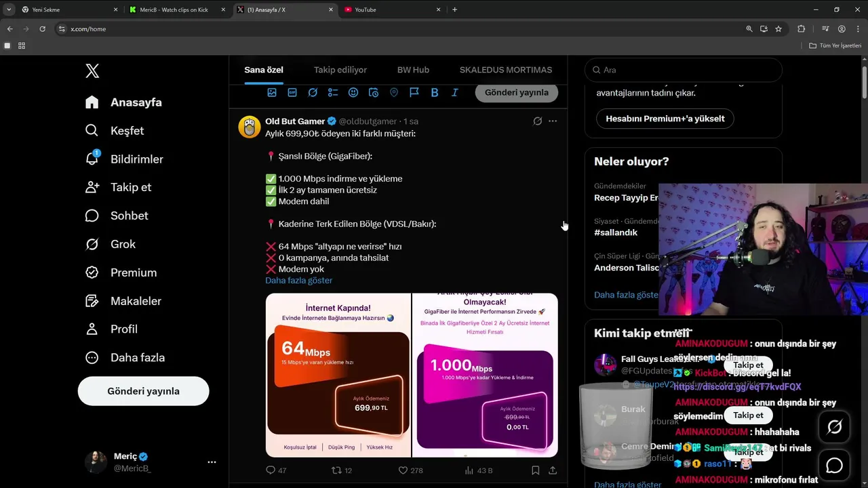Bookmark this page with star icon
The width and height of the screenshot is (868, 488).
coord(778,29)
